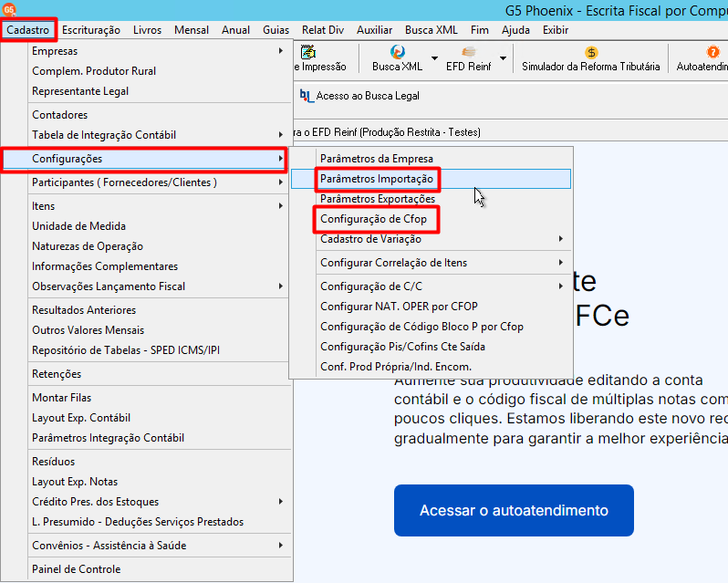Open the Busca XML dropdown arrow
Viewport: 728px width, 583px height.
pos(434,58)
